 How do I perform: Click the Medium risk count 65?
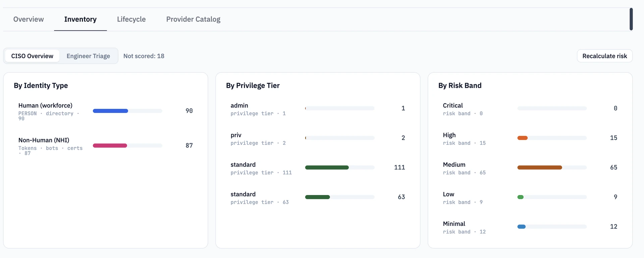coord(613,168)
